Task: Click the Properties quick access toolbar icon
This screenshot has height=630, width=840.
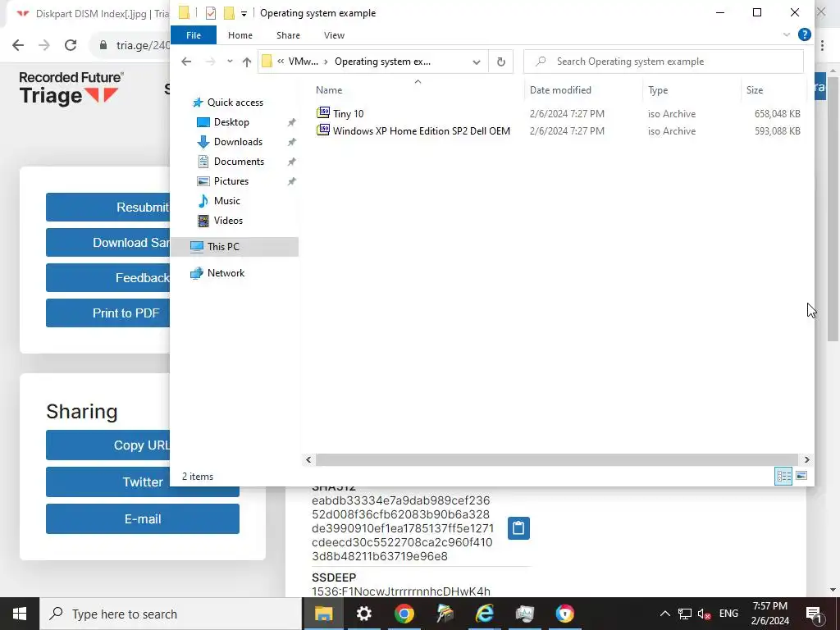Action: point(211,13)
